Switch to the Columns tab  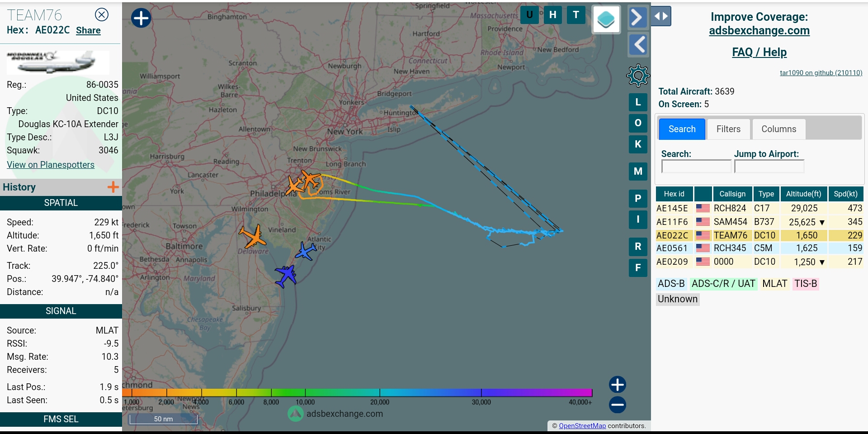778,129
